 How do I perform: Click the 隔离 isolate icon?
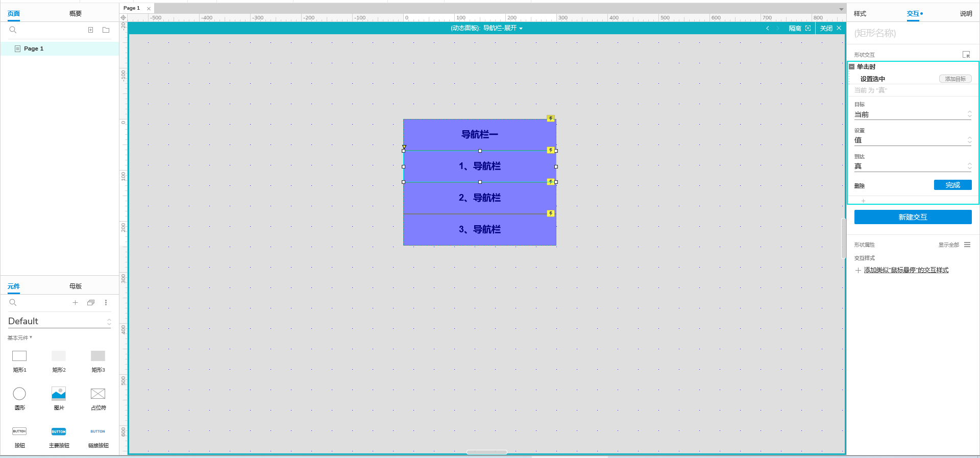click(808, 28)
